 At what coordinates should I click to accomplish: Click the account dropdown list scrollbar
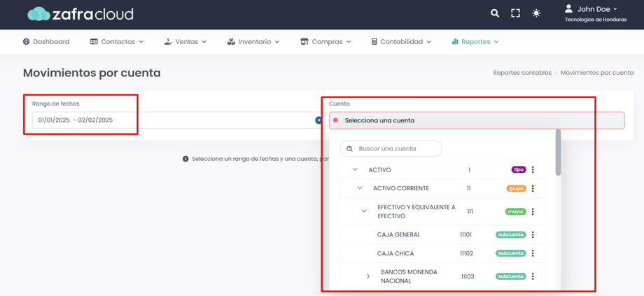click(x=558, y=153)
